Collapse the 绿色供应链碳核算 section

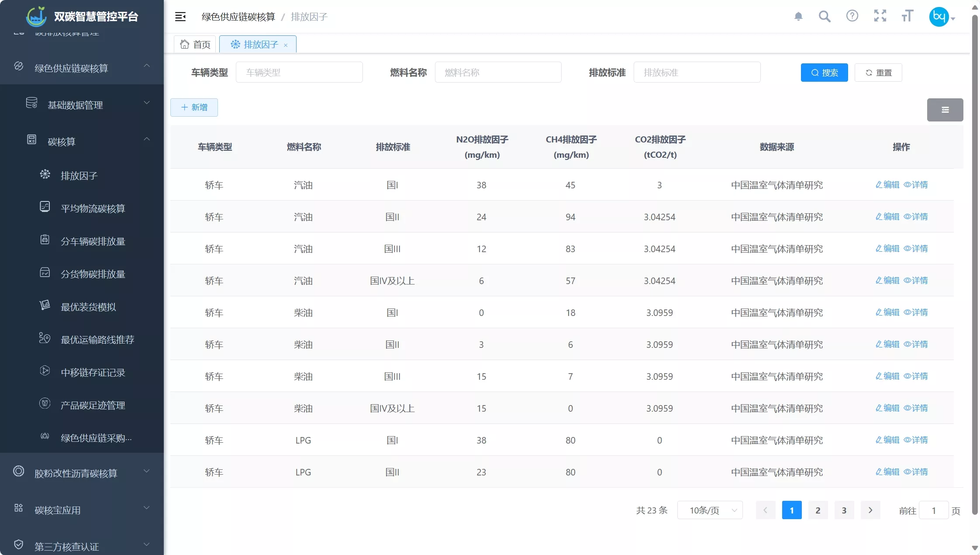(82, 68)
